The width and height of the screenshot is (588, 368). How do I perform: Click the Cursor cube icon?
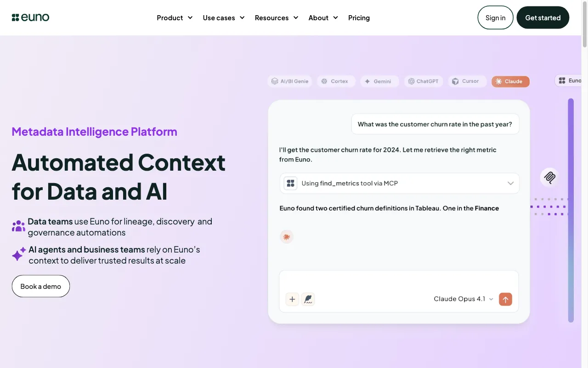coord(455,81)
